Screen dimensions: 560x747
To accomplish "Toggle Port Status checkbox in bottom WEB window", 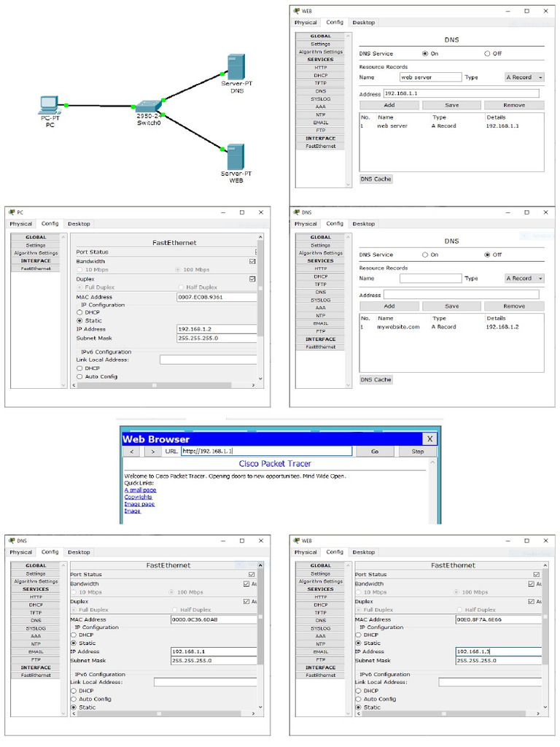I will click(x=536, y=575).
